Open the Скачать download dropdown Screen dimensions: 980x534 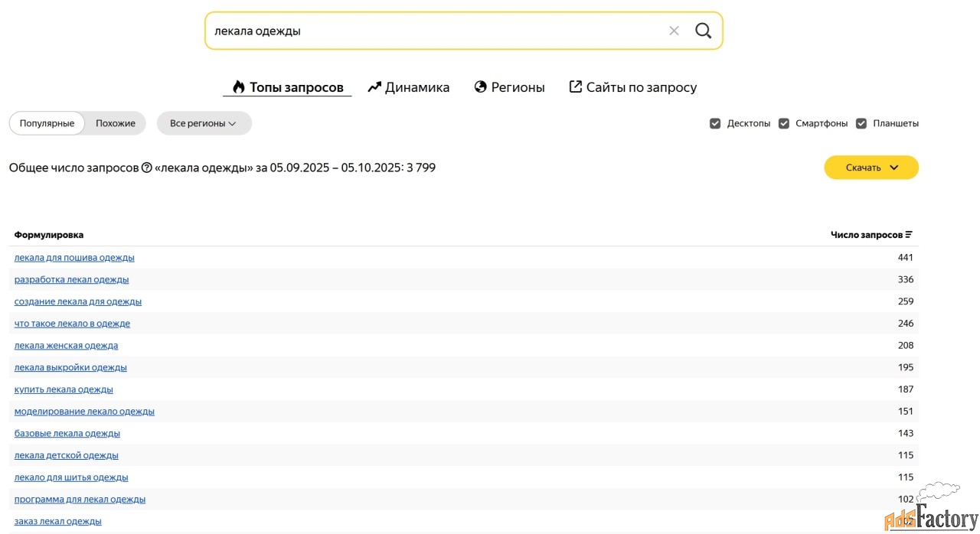click(871, 168)
